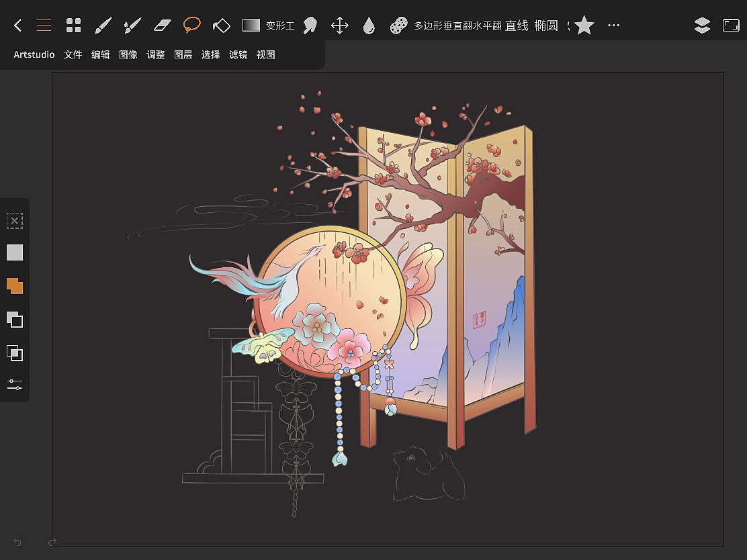Choose subtract-from-selection mode icon
The width and height of the screenshot is (747, 560).
[x=15, y=320]
